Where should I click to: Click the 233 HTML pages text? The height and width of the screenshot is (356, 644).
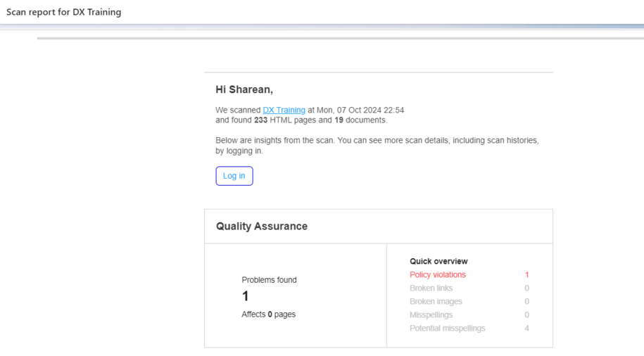coord(285,120)
